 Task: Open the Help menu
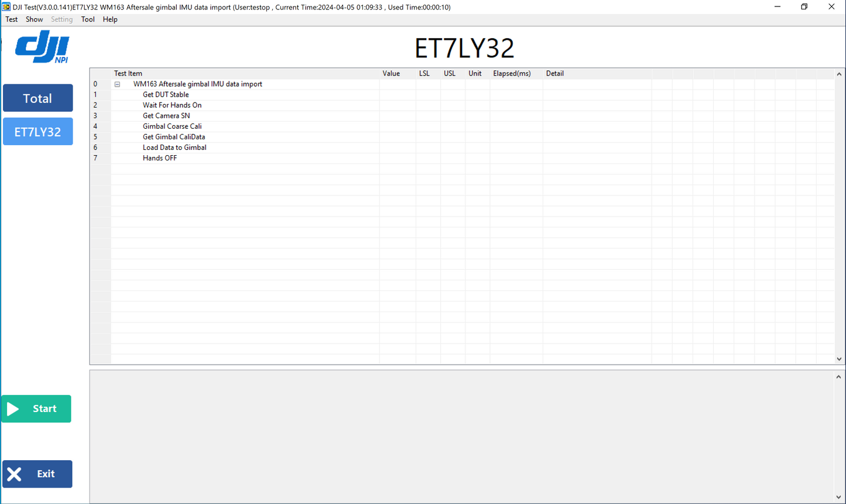point(110,19)
